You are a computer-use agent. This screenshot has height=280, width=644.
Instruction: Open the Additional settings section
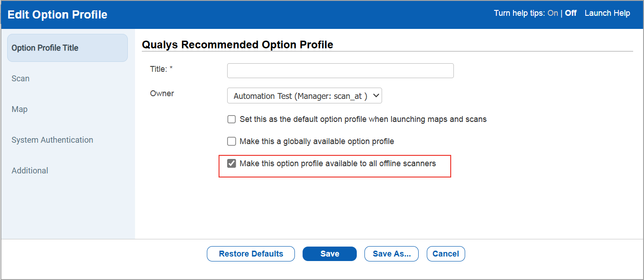[30, 170]
